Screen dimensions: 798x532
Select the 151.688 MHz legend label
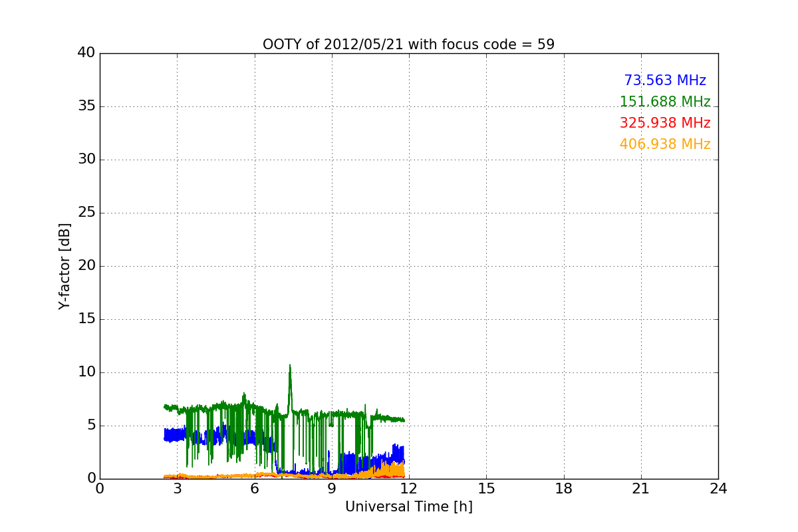[665, 102]
